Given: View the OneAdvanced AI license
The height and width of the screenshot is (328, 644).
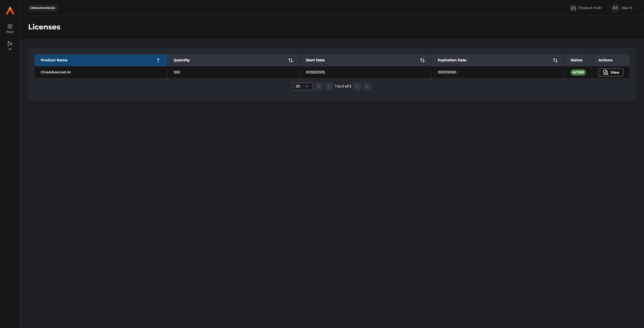Looking at the screenshot, I should point(611,72).
